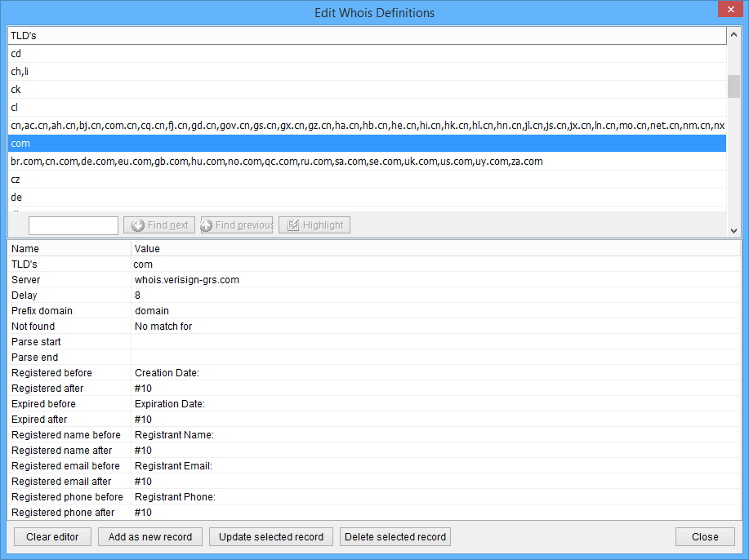Click Add as new record
The width and height of the screenshot is (749, 560).
click(x=150, y=537)
